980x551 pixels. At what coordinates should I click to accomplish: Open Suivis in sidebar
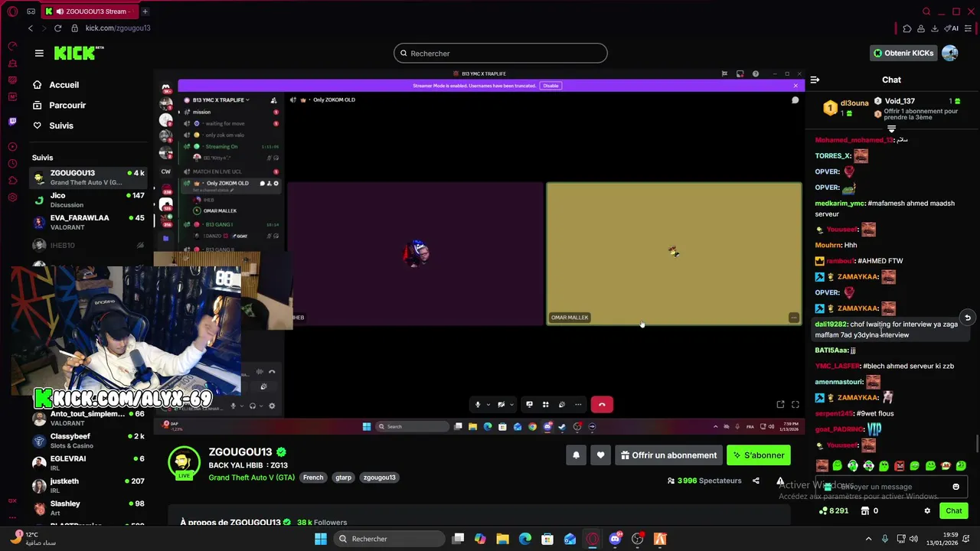coord(61,126)
